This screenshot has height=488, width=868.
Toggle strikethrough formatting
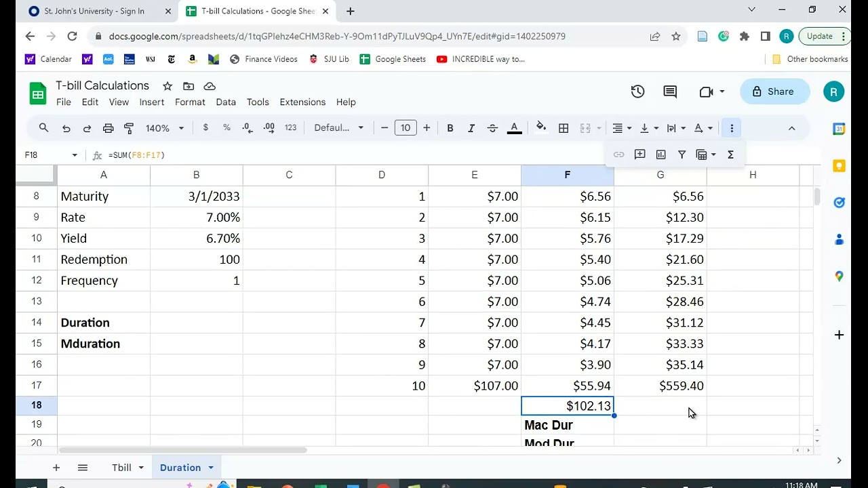pos(492,128)
